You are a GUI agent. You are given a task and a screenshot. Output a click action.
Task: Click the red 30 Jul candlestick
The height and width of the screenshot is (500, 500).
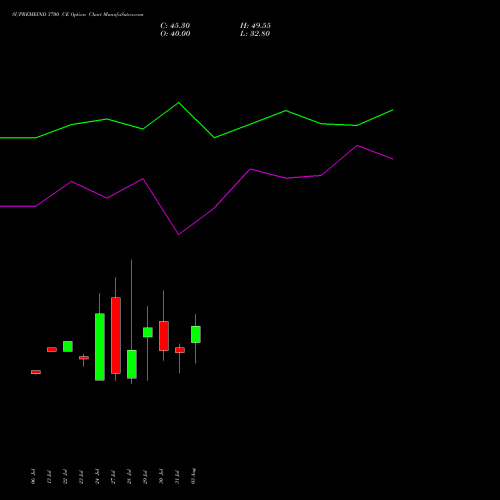[x=164, y=336]
